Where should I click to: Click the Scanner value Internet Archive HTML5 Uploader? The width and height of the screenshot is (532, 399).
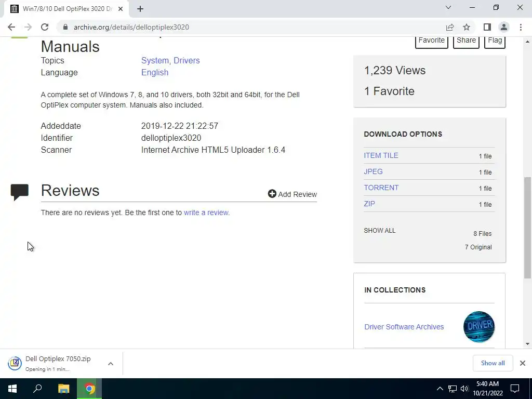(213, 150)
